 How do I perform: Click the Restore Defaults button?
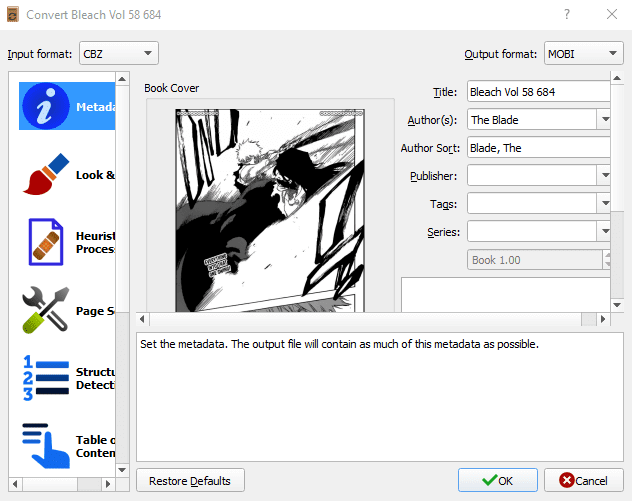pyautogui.click(x=190, y=480)
